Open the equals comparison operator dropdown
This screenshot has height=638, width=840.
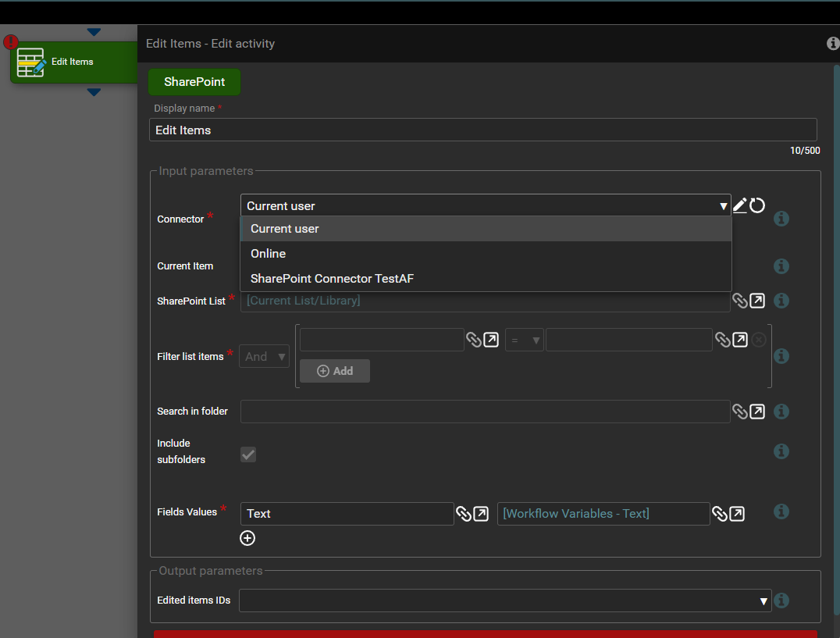pos(524,340)
